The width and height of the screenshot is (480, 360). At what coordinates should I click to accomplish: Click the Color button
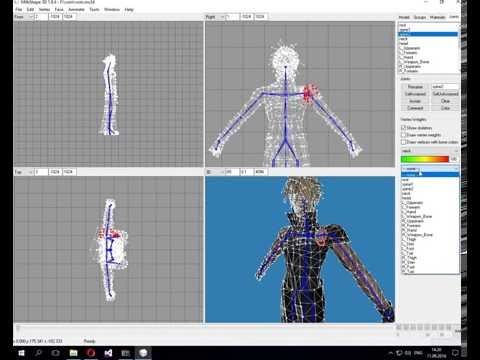tap(445, 108)
